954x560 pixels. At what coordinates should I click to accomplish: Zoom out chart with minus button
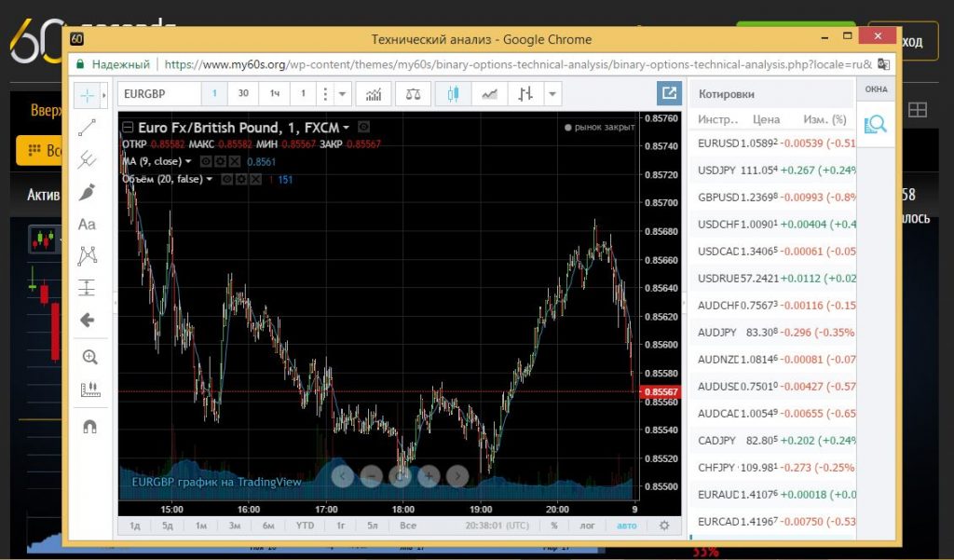(x=371, y=476)
